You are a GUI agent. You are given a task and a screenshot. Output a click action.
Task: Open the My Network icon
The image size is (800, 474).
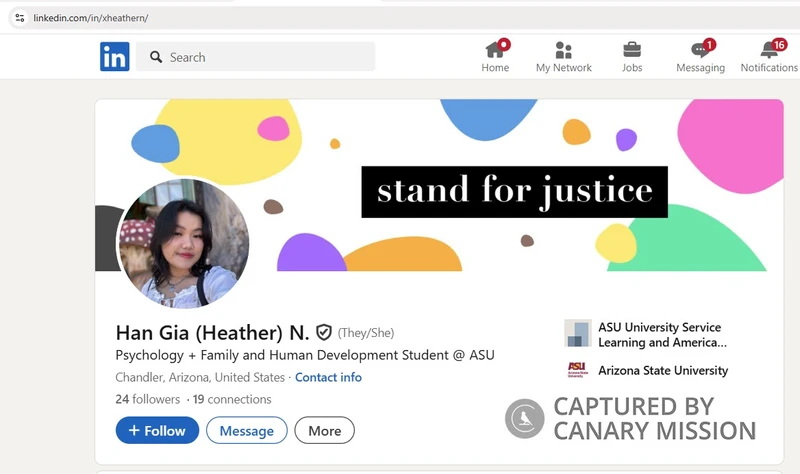pyautogui.click(x=563, y=50)
